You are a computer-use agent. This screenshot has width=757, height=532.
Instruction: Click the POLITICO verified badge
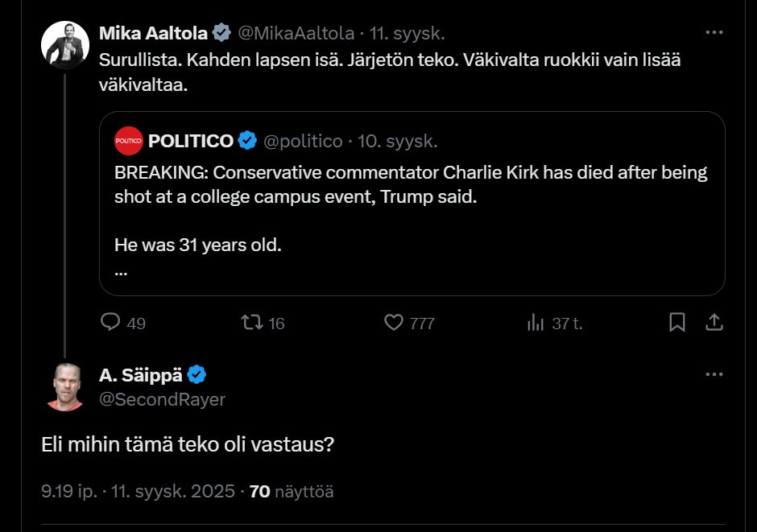click(248, 141)
